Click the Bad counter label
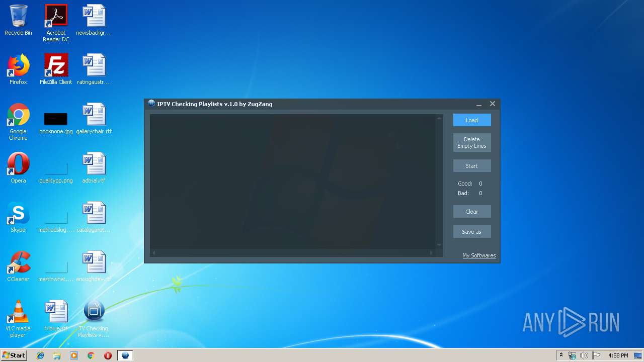This screenshot has width=644, height=362. pos(463,193)
